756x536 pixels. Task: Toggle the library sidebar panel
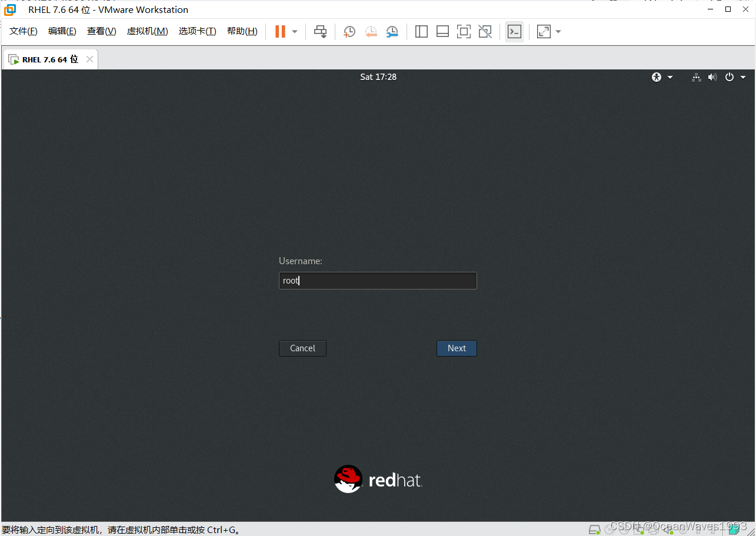click(x=421, y=32)
